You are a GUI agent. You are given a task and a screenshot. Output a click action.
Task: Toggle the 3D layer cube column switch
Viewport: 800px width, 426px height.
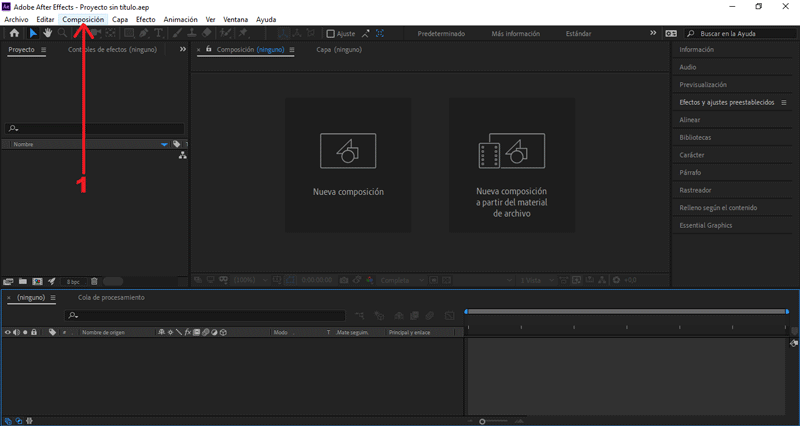pos(223,332)
